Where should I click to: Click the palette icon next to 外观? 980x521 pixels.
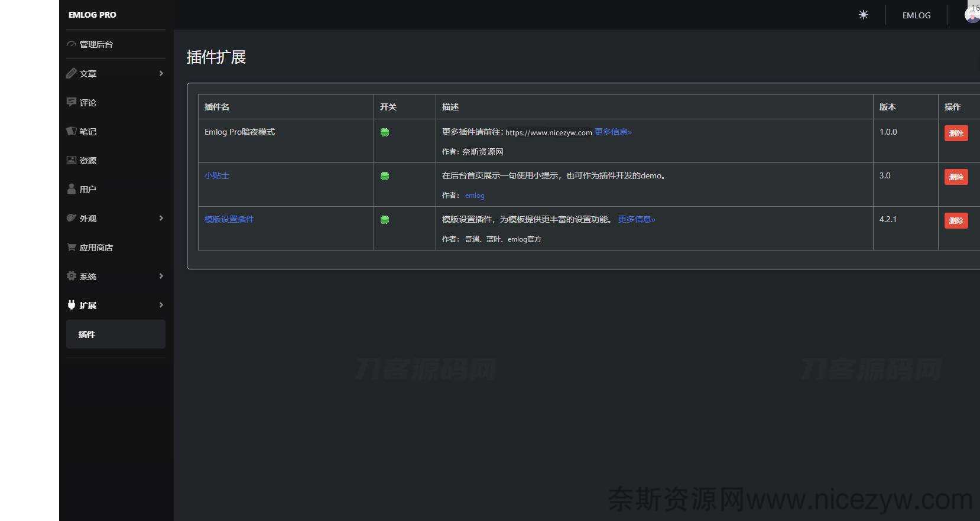tap(72, 218)
